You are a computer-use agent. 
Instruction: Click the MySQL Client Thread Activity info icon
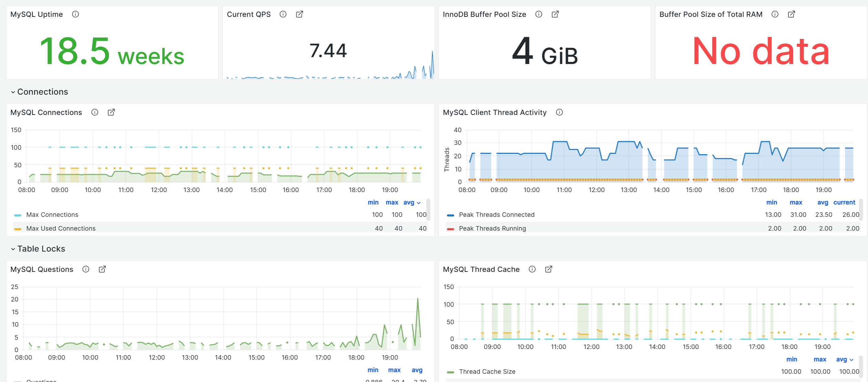click(559, 112)
